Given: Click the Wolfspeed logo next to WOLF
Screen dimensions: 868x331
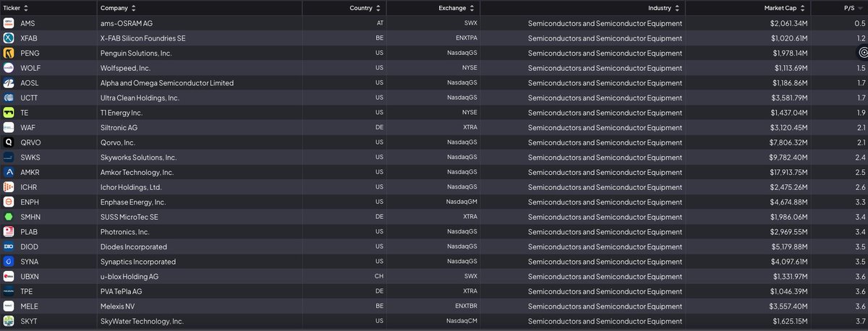Looking at the screenshot, I should pos(9,68).
